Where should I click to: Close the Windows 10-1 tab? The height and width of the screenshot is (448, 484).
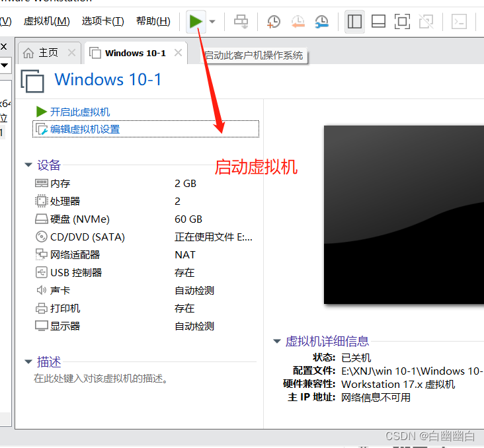pos(178,53)
